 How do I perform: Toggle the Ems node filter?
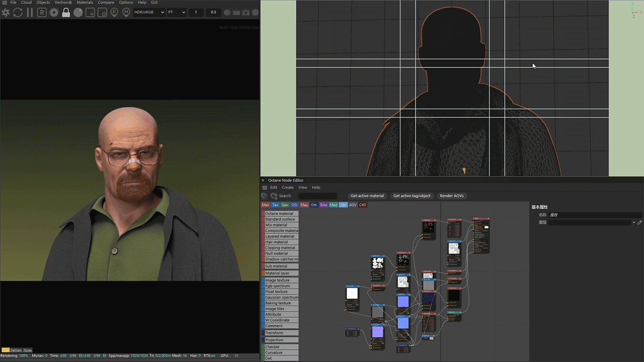click(x=324, y=205)
